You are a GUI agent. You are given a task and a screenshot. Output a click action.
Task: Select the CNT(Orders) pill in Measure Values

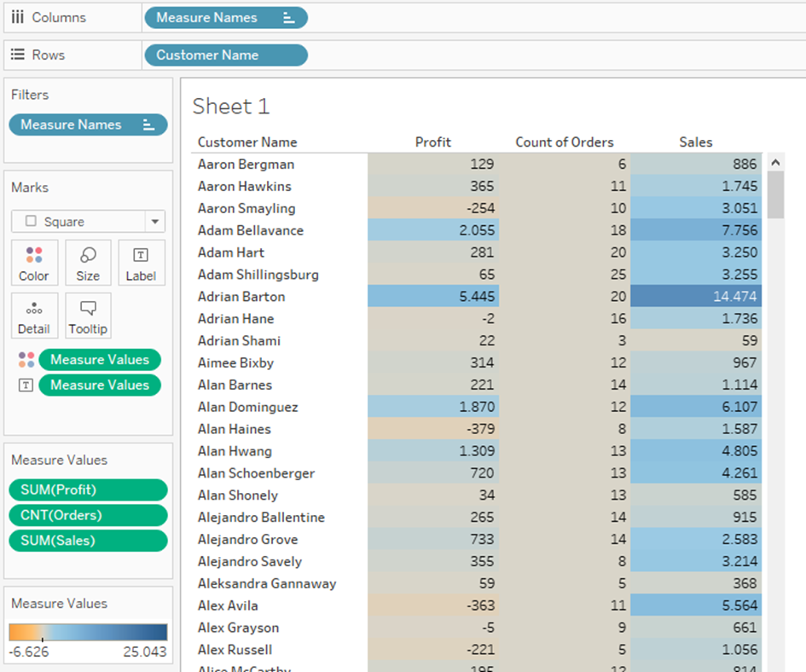tap(88, 515)
